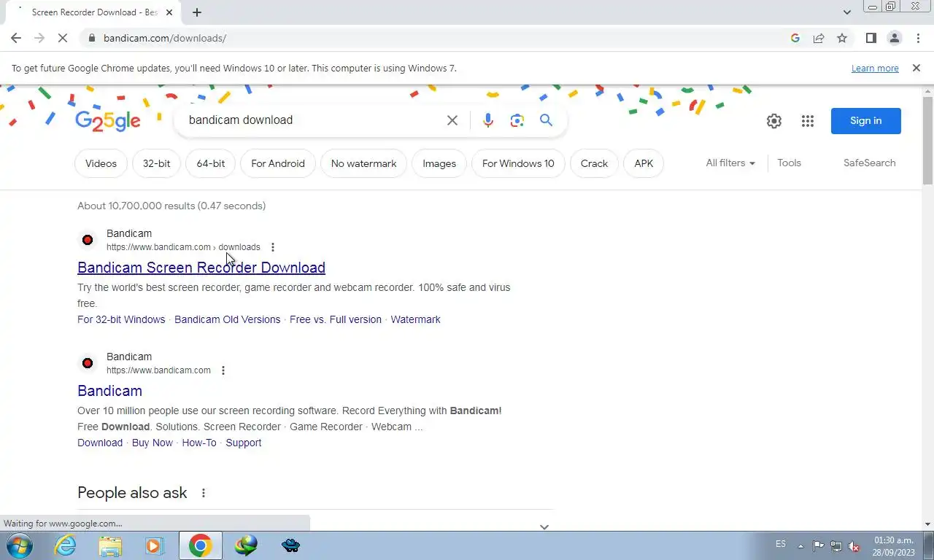
Task: Click the address bar URL
Action: (165, 38)
